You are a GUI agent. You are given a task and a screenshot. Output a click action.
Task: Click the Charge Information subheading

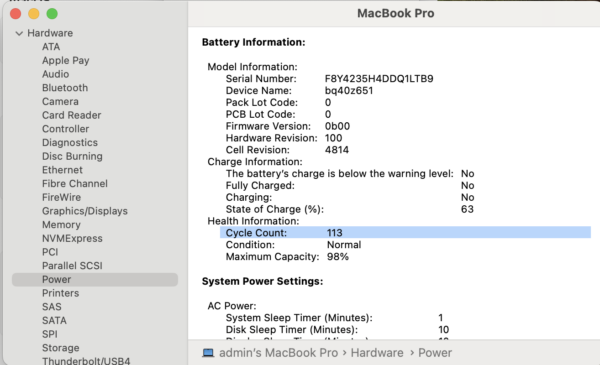[254, 162]
